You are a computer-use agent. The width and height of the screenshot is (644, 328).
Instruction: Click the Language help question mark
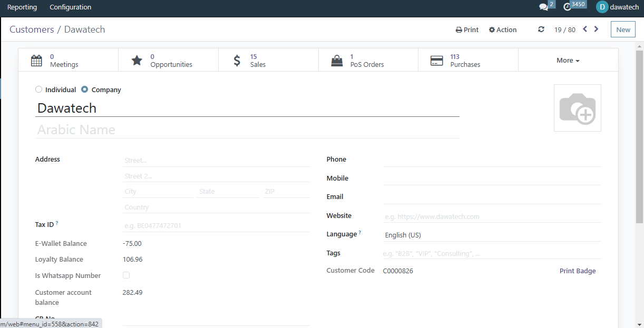(360, 233)
